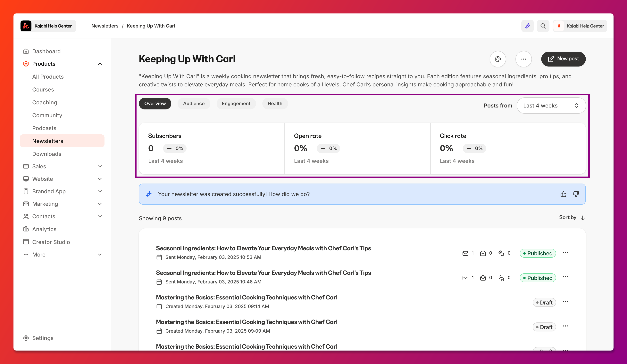Select Newsletters in sidebar
Viewport: 627px width, 364px height.
click(62, 141)
